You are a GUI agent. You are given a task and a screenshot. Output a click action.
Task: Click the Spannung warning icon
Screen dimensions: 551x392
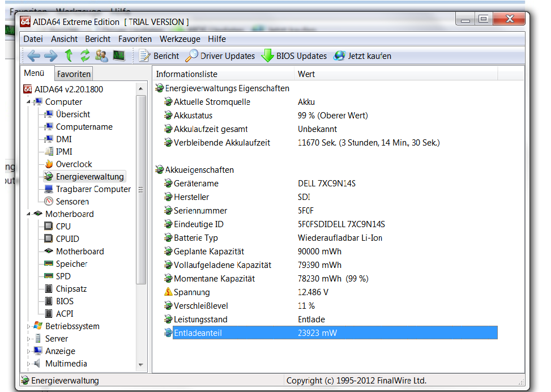[x=168, y=292]
